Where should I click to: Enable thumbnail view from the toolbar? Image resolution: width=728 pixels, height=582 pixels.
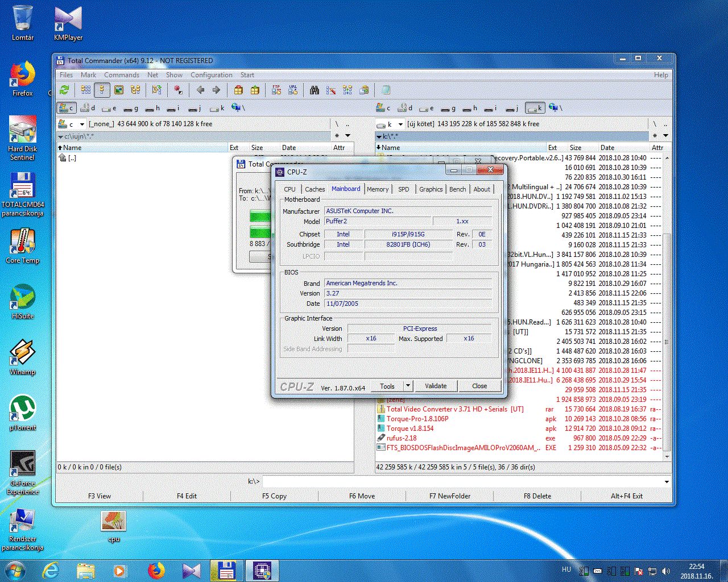click(x=119, y=90)
